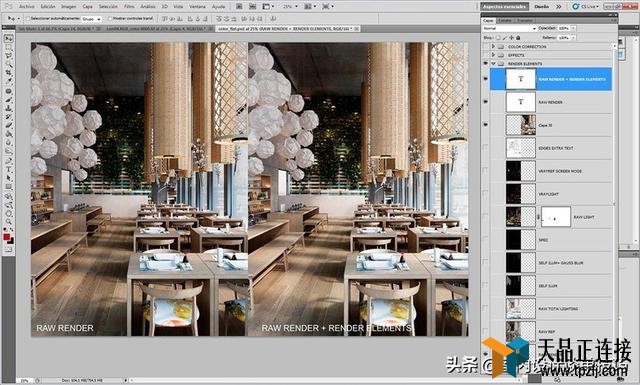This screenshot has width=640, height=385.
Task: Click the Aspectos esenciales workspace button
Action: point(504,7)
